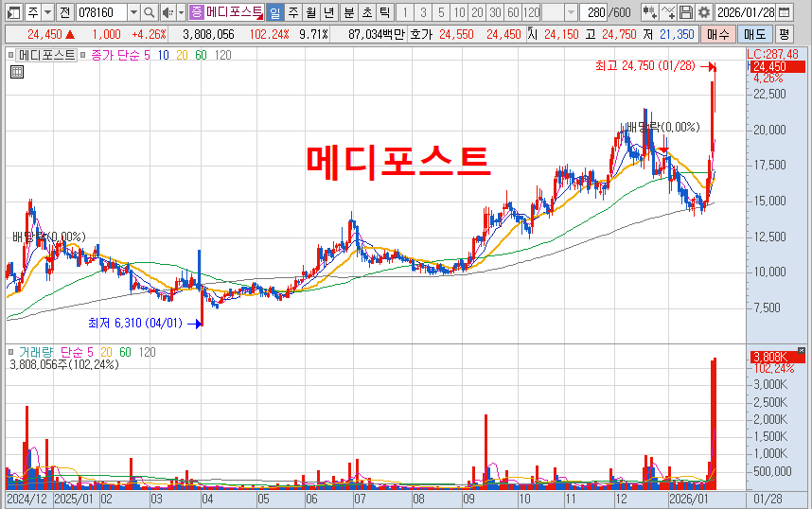
Task: Select daily 일 chart period
Action: [275, 12]
